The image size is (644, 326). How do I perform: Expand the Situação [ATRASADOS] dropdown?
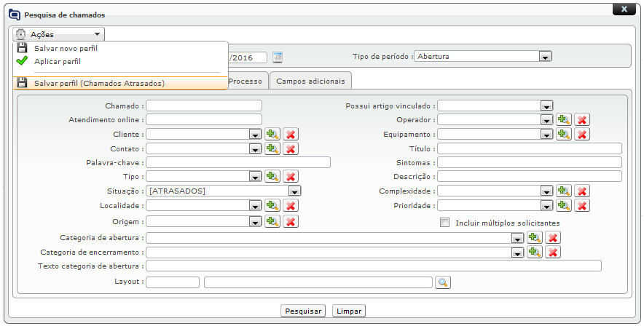point(294,191)
